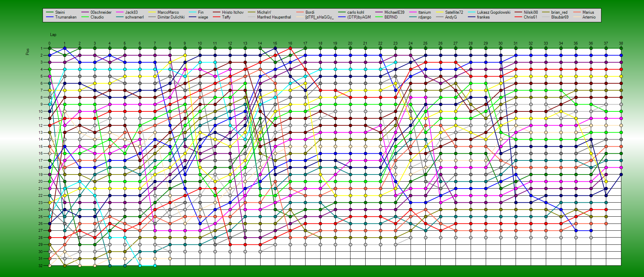Image resolution: width=644 pixels, height=277 pixels.
Task: Click lap number 30 on the axis
Action: (x=501, y=44)
